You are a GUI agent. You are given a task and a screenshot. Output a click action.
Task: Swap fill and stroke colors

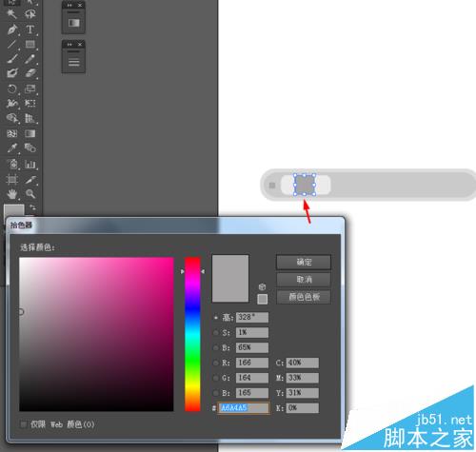coord(32,207)
